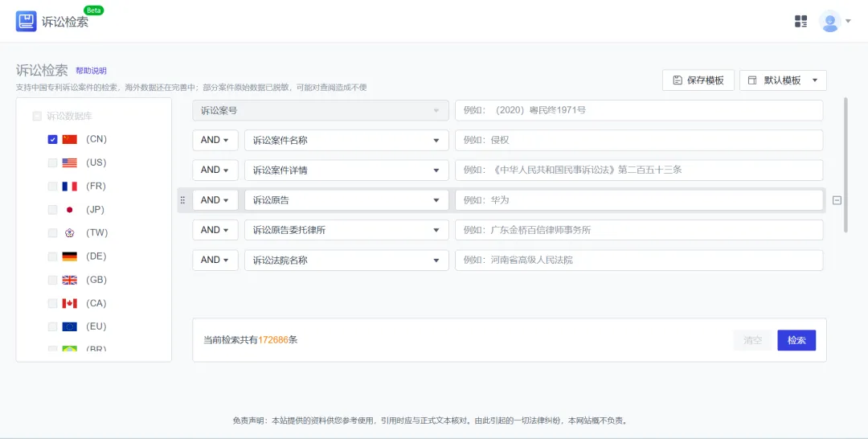Change AND operator for 诉讼法院名称 row

(x=215, y=261)
